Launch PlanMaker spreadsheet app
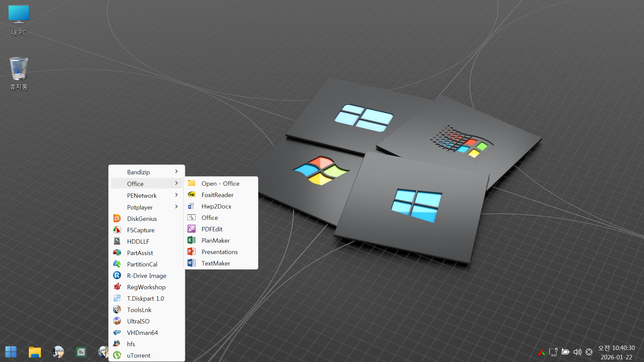The width and height of the screenshot is (644, 362). [215, 240]
